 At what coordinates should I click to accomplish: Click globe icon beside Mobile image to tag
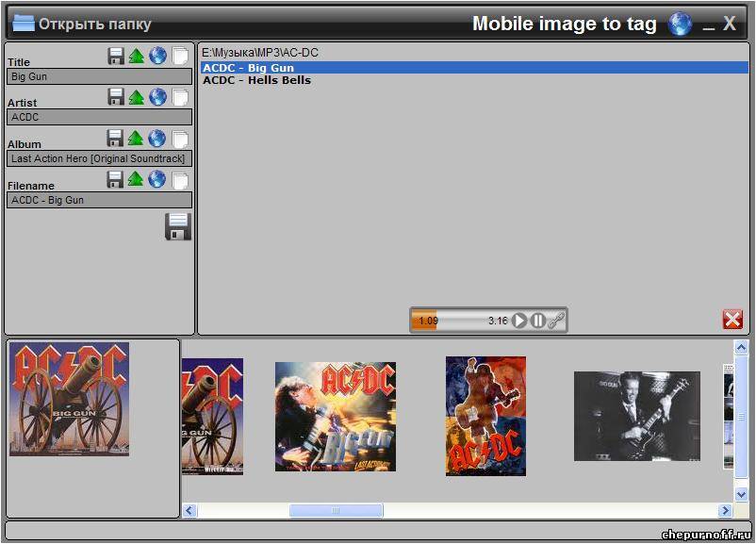680,24
